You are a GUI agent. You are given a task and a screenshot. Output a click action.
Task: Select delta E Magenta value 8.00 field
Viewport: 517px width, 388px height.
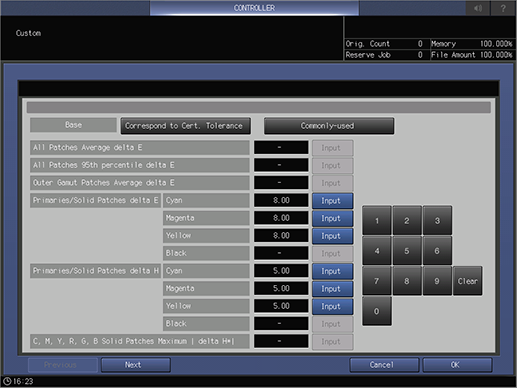[281, 218]
